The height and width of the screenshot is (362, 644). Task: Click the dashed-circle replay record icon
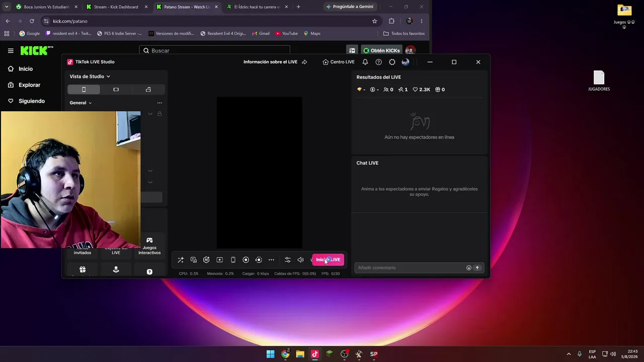pyautogui.click(x=259, y=260)
